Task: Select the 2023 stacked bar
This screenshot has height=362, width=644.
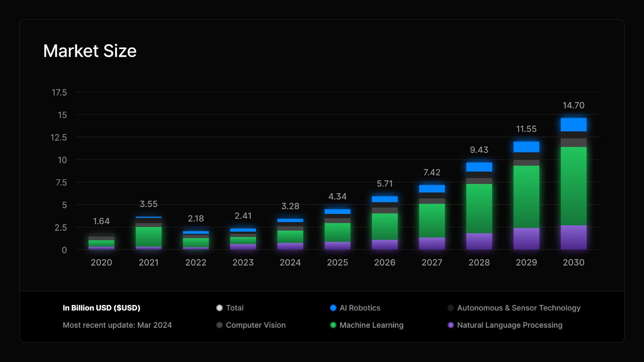Action: 243,239
